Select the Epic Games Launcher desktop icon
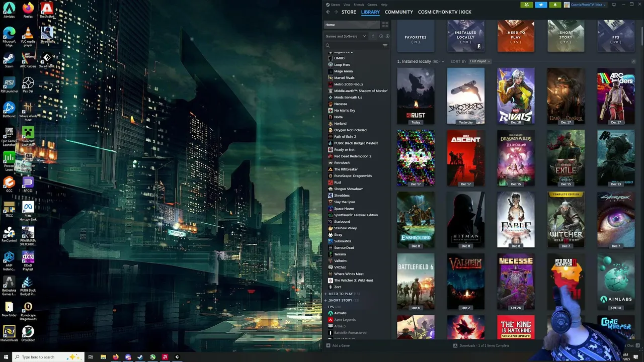 [x=9, y=136]
